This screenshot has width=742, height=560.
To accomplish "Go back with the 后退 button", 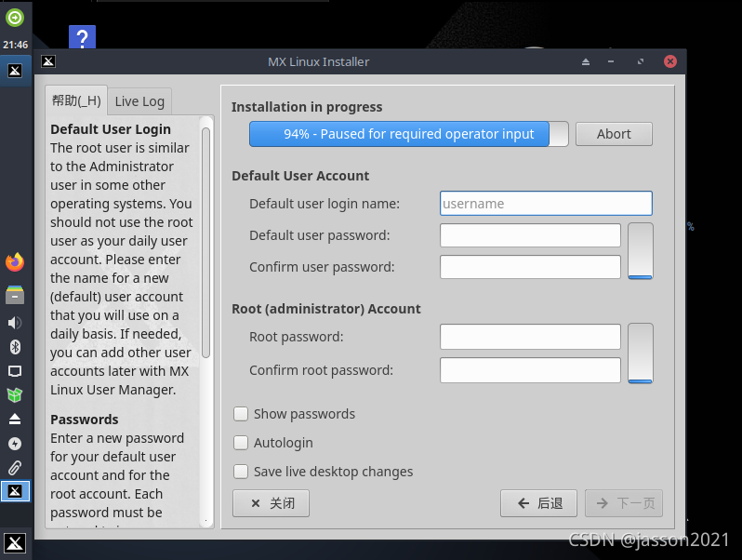I will (x=538, y=503).
